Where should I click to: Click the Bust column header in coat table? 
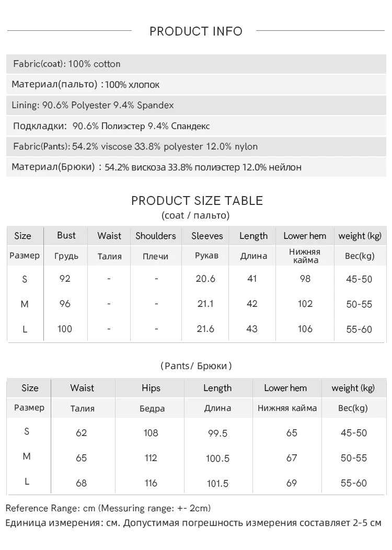66,235
